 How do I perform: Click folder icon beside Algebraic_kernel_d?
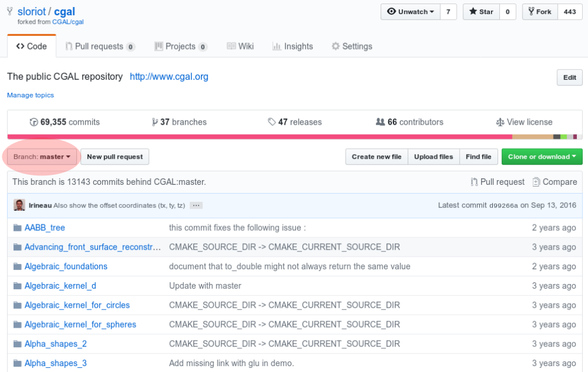(x=17, y=286)
